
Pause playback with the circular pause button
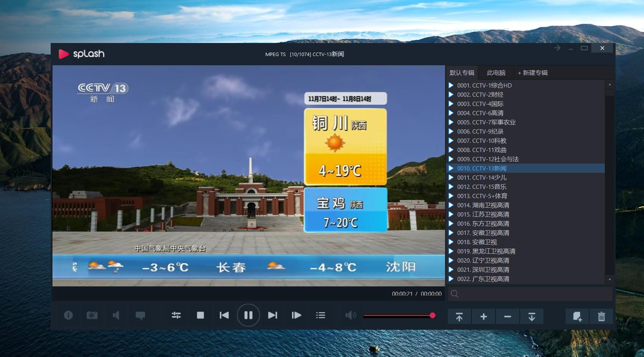pos(248,315)
